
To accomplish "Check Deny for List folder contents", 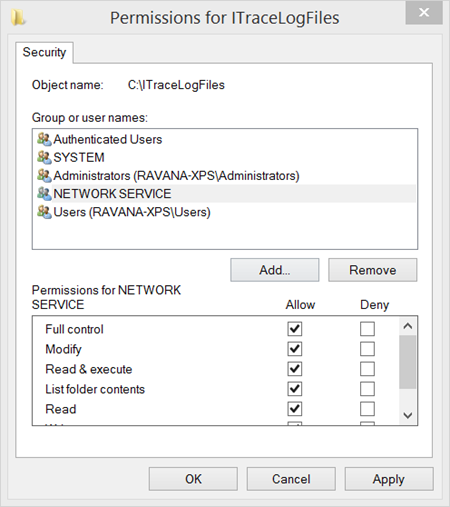I will (367, 389).
